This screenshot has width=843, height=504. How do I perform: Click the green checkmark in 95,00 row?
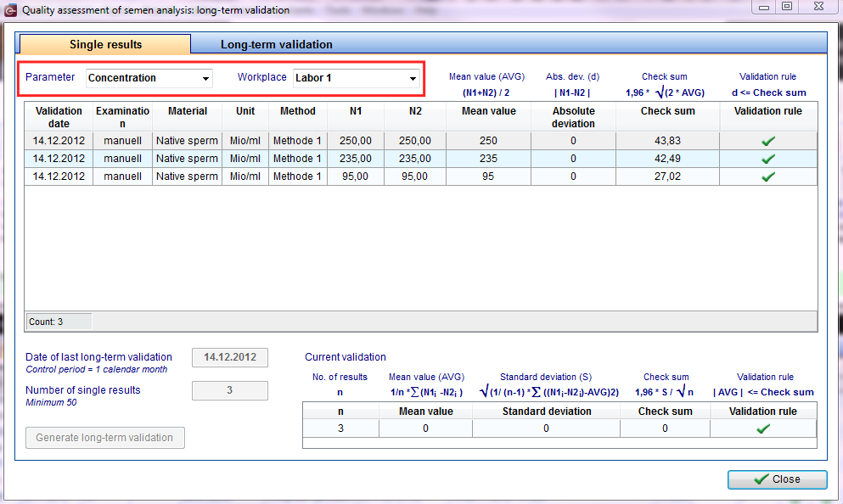click(x=768, y=176)
